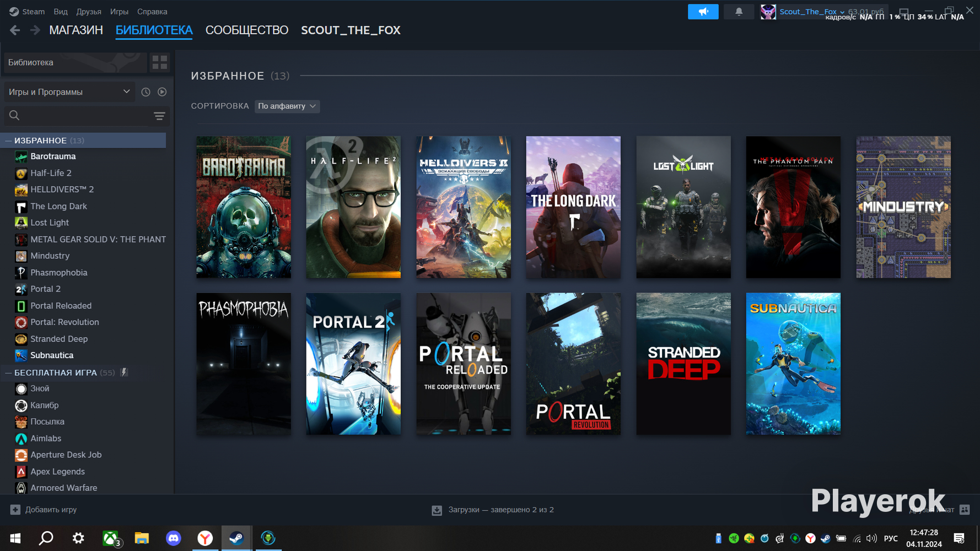Open the Справка menu
The image size is (980, 551).
(x=152, y=12)
